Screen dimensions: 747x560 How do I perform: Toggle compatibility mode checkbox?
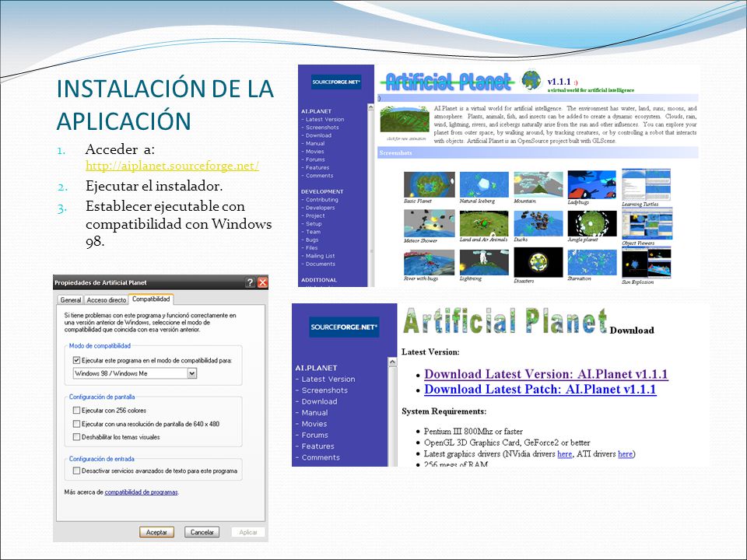click(x=76, y=360)
